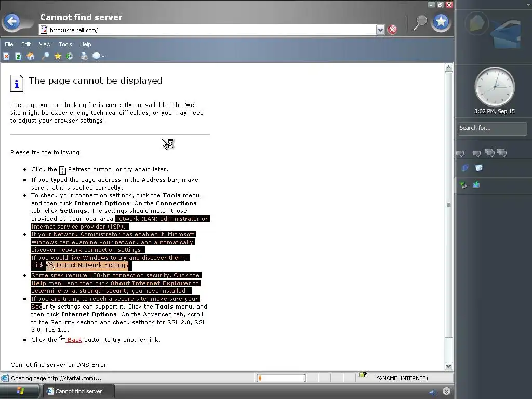Image resolution: width=532 pixels, height=399 pixels.
Task: Click the round user badge at sidebar top
Action: click(x=477, y=23)
